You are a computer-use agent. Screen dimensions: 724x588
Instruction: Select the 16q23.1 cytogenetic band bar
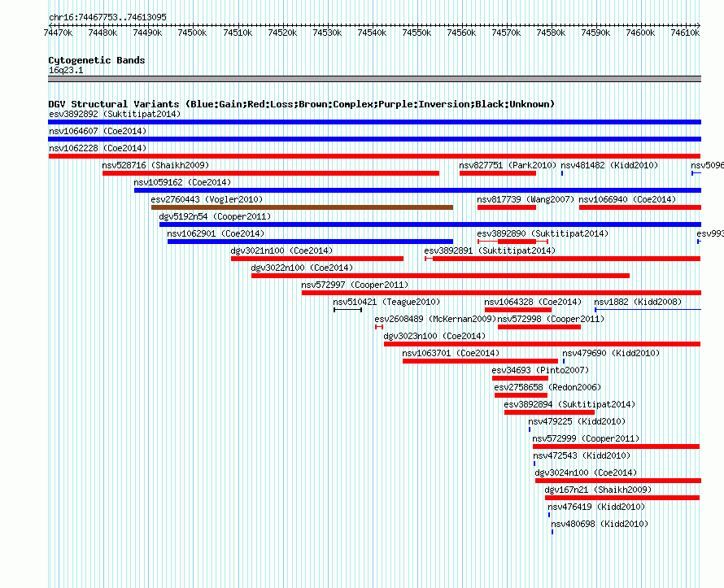(374, 79)
